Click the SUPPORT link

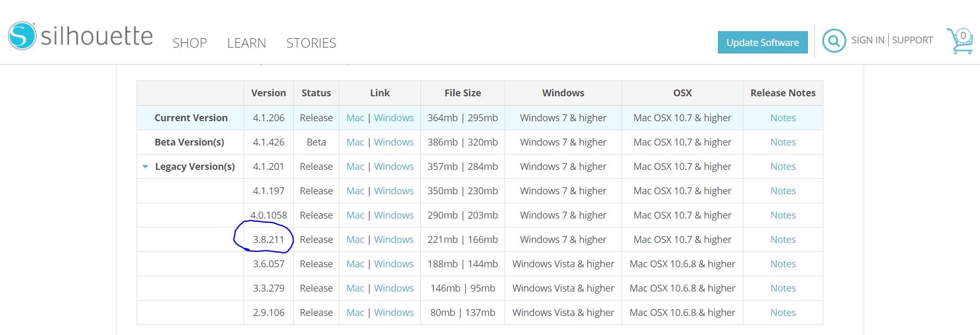pyautogui.click(x=912, y=40)
